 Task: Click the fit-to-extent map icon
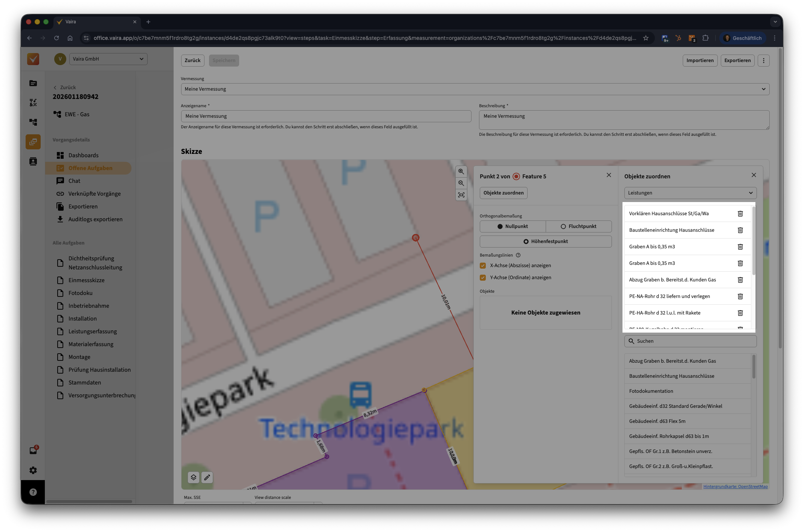click(x=461, y=195)
